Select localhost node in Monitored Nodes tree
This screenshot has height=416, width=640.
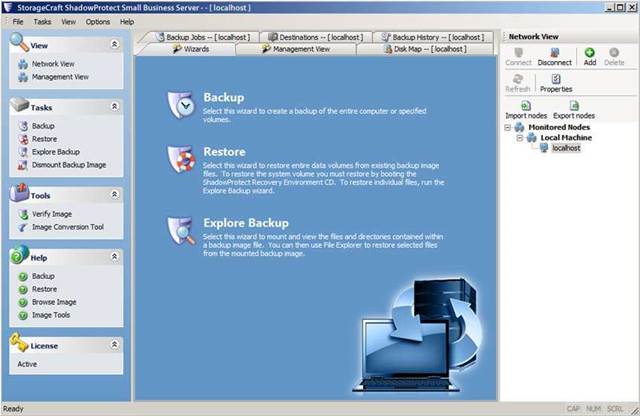pyautogui.click(x=566, y=148)
